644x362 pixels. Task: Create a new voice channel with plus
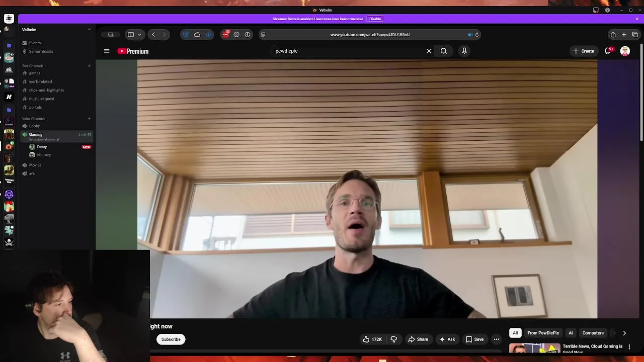[89, 119]
